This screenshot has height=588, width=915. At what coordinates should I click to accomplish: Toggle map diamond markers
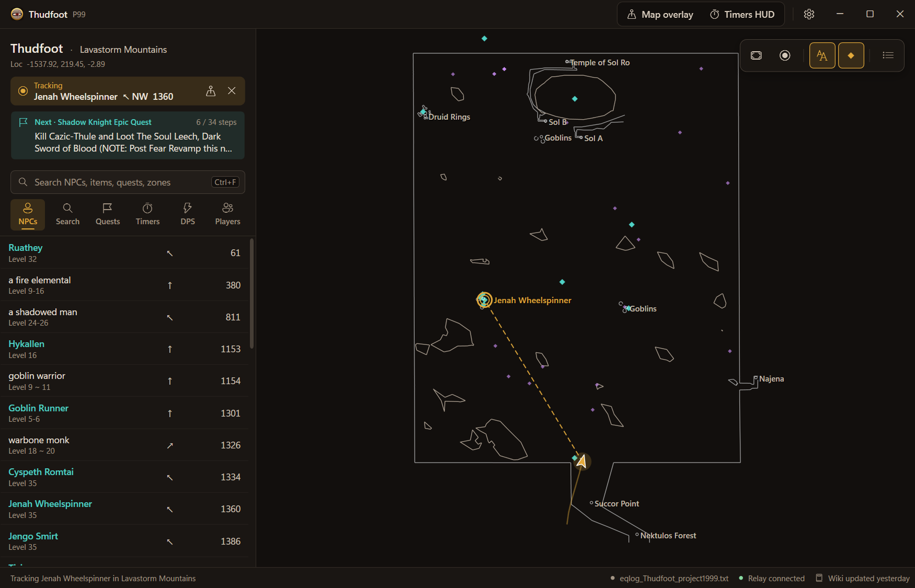tap(851, 55)
